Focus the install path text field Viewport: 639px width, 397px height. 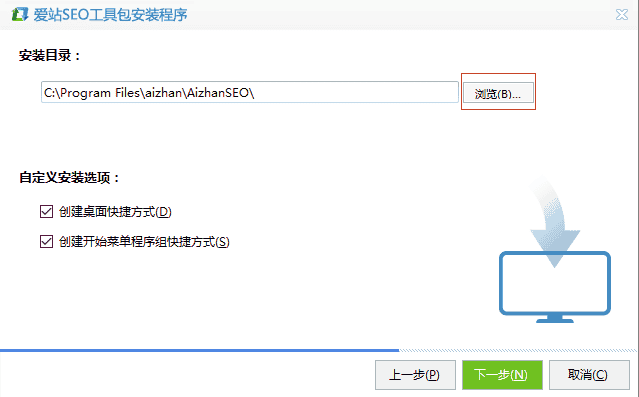coord(250,92)
